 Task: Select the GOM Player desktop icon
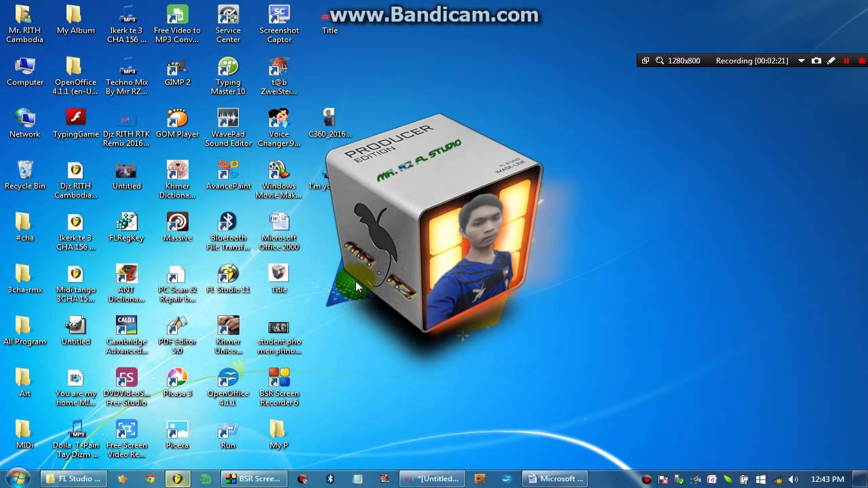[x=177, y=123]
